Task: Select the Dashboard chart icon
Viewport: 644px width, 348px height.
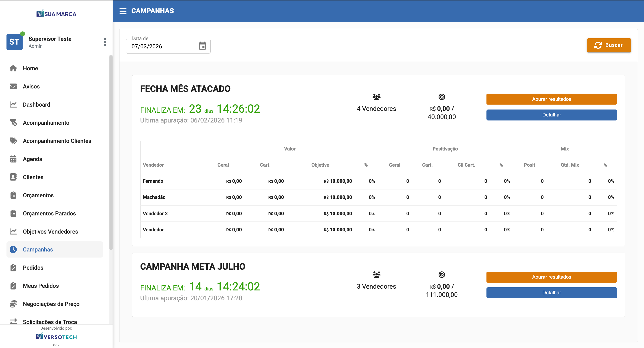Action: 13,105
